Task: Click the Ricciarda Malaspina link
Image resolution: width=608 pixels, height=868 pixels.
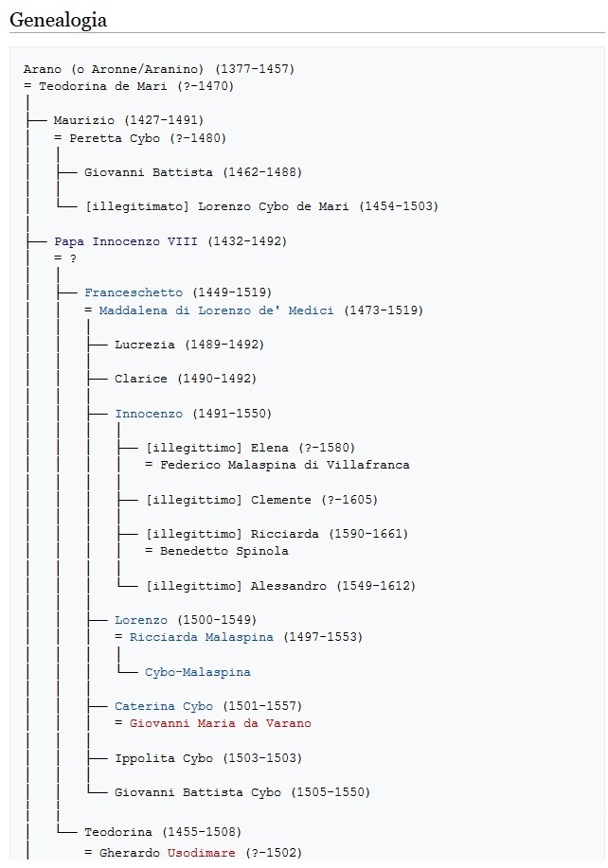Action: tap(202, 637)
